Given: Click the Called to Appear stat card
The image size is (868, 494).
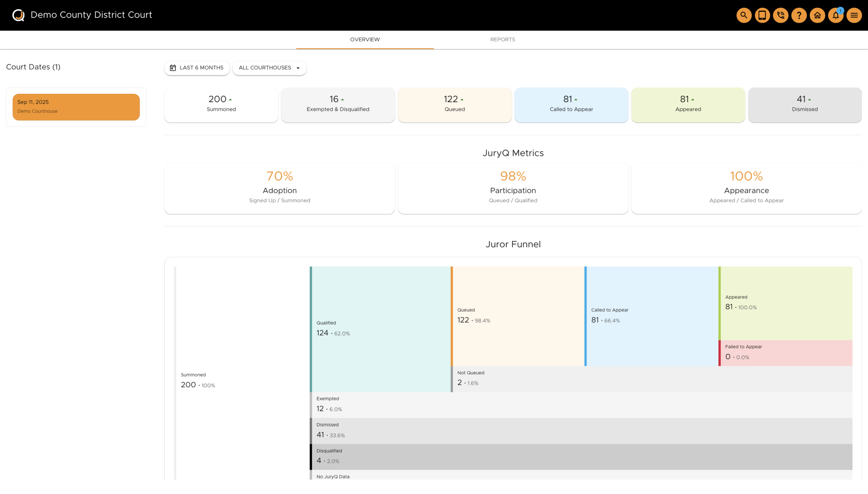Looking at the screenshot, I should 571,104.
